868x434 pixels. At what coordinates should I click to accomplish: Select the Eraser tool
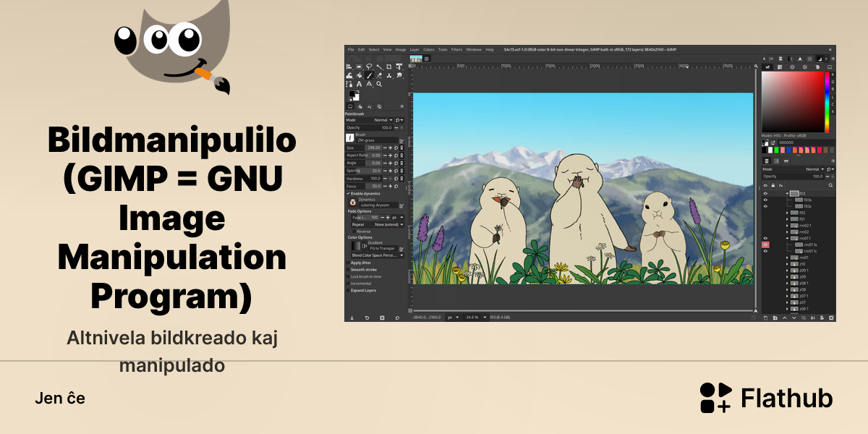click(379, 75)
